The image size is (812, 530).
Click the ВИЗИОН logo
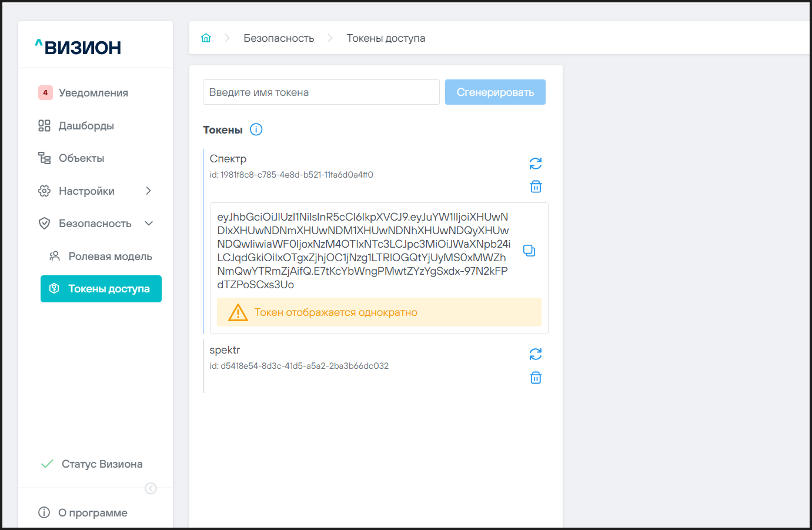click(78, 47)
